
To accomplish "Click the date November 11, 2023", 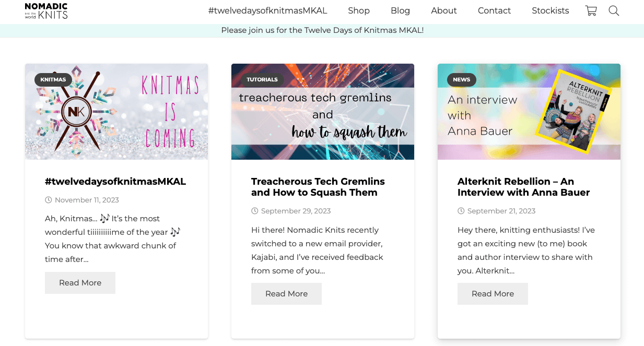I will pos(87,200).
